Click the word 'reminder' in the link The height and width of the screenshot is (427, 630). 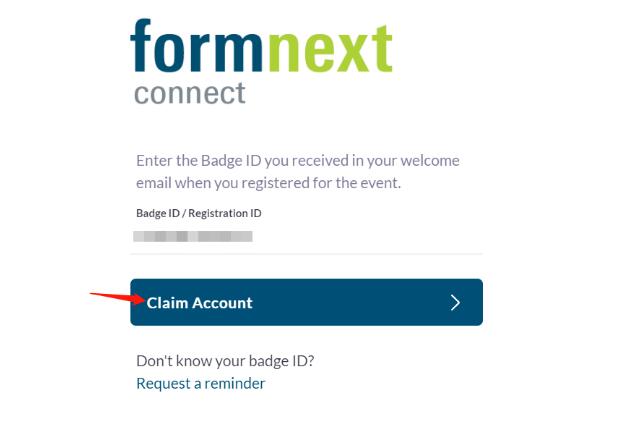pyautogui.click(x=235, y=383)
